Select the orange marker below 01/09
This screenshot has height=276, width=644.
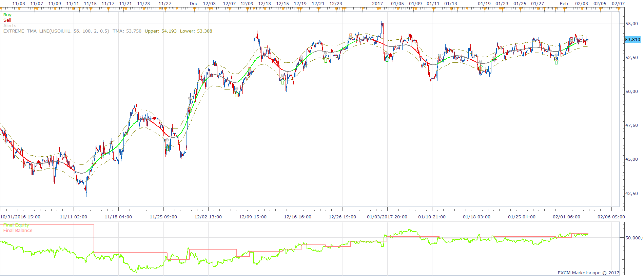pyautogui.click(x=415, y=9)
